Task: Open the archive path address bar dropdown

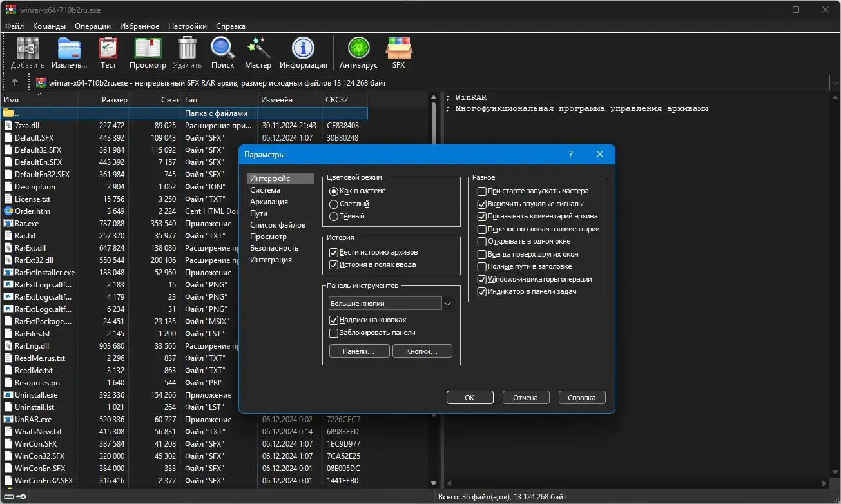Action: pyautogui.click(x=834, y=83)
